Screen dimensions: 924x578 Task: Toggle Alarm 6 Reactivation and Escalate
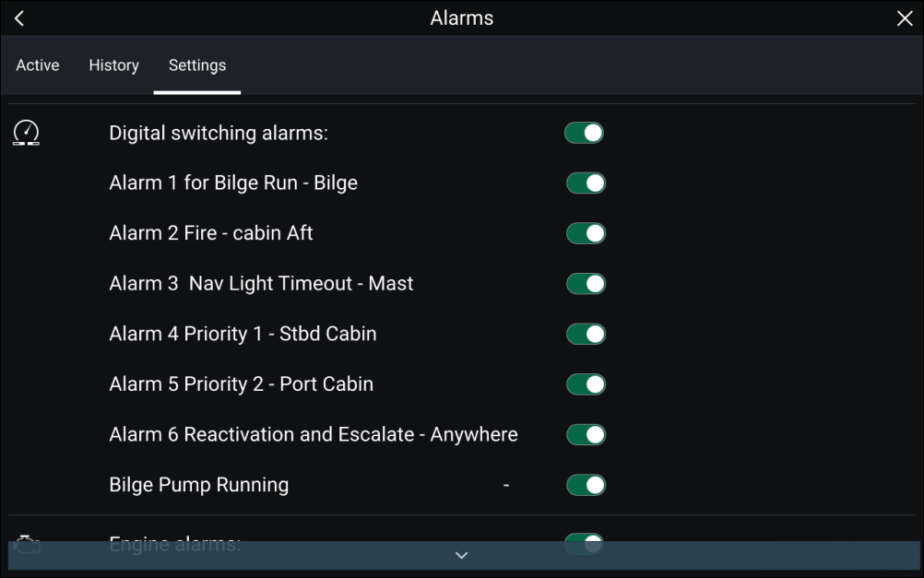coord(586,435)
